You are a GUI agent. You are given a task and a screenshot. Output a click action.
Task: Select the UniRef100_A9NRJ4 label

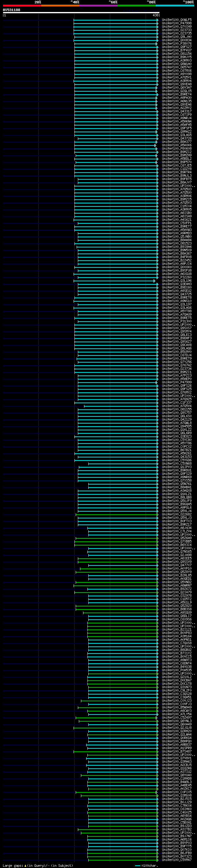[x=177, y=118]
